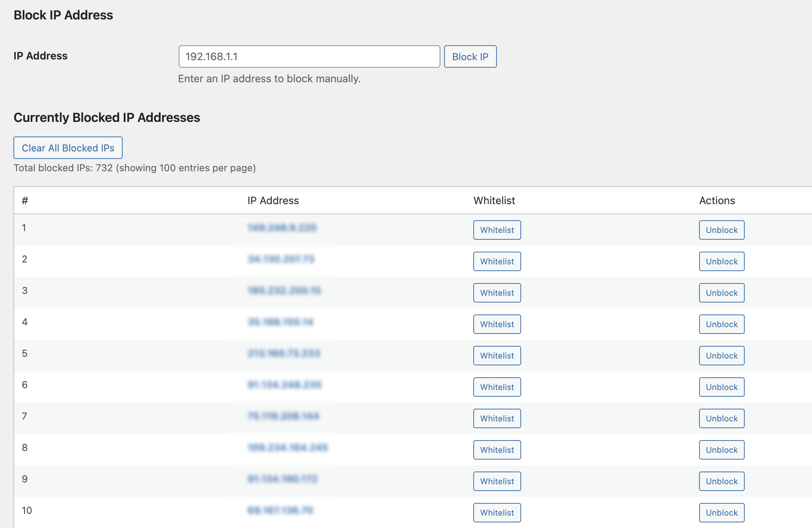
Task: Click the IP Address input field
Action: coord(309,56)
